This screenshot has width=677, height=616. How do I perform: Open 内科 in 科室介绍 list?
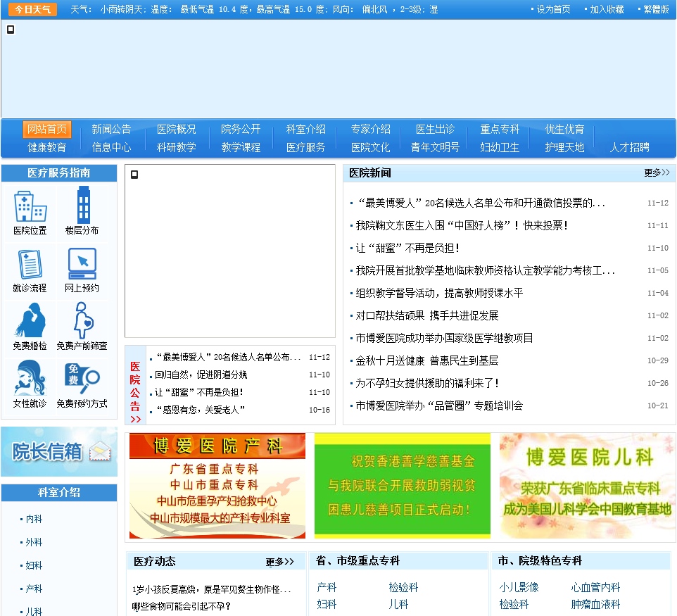click(x=34, y=519)
